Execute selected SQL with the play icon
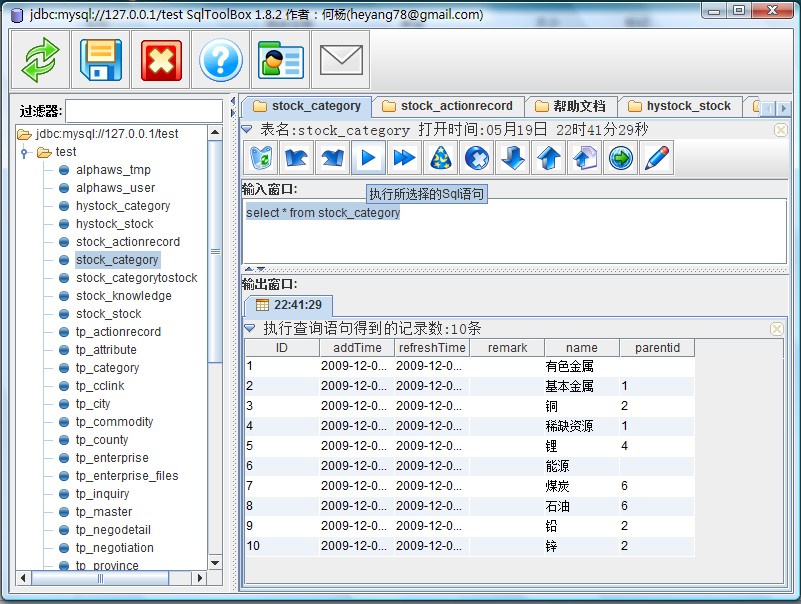801x604 pixels. click(x=368, y=158)
